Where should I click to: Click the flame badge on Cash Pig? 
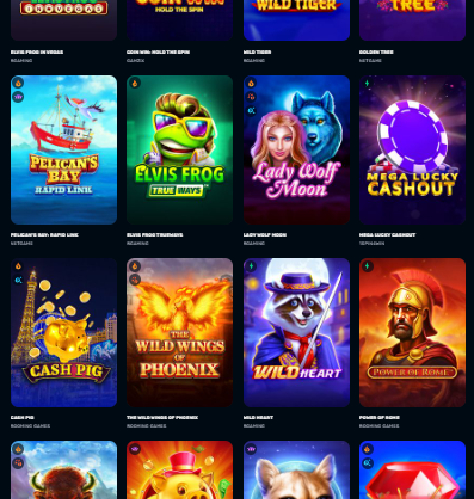click(x=18, y=266)
